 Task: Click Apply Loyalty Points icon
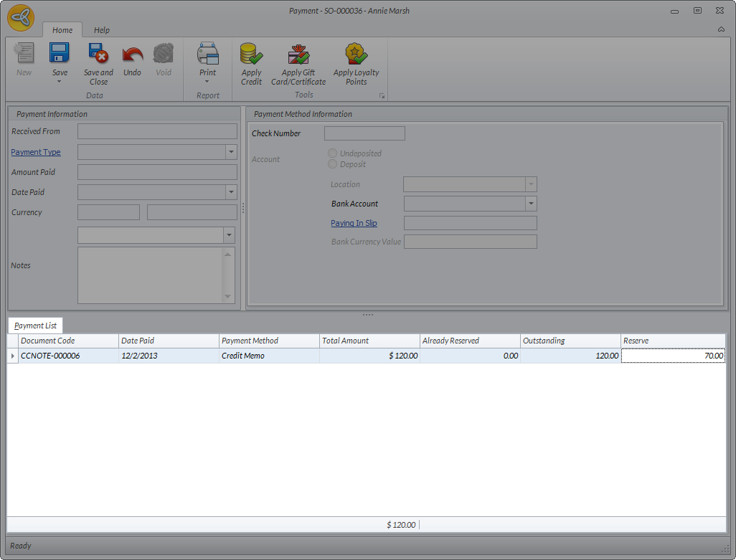[356, 54]
